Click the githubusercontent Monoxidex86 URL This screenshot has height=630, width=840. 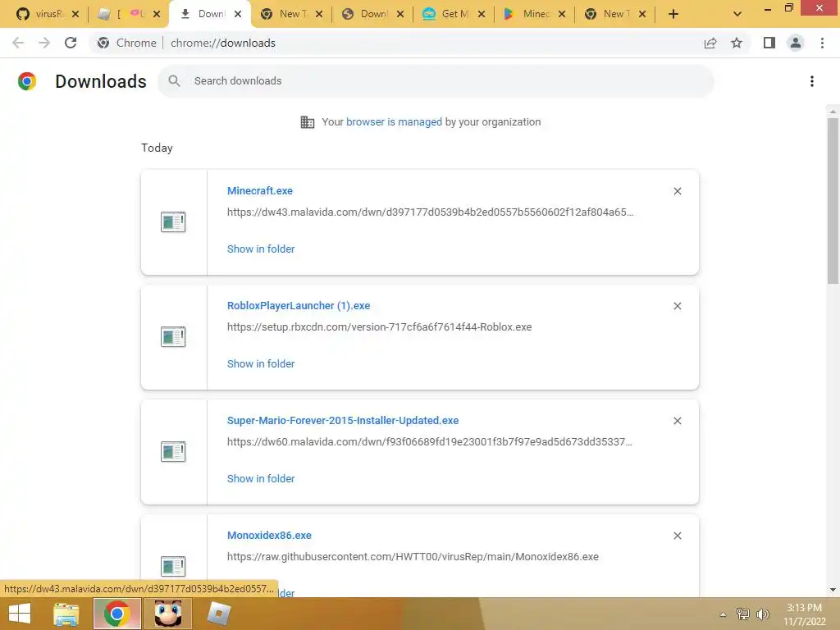413,557
